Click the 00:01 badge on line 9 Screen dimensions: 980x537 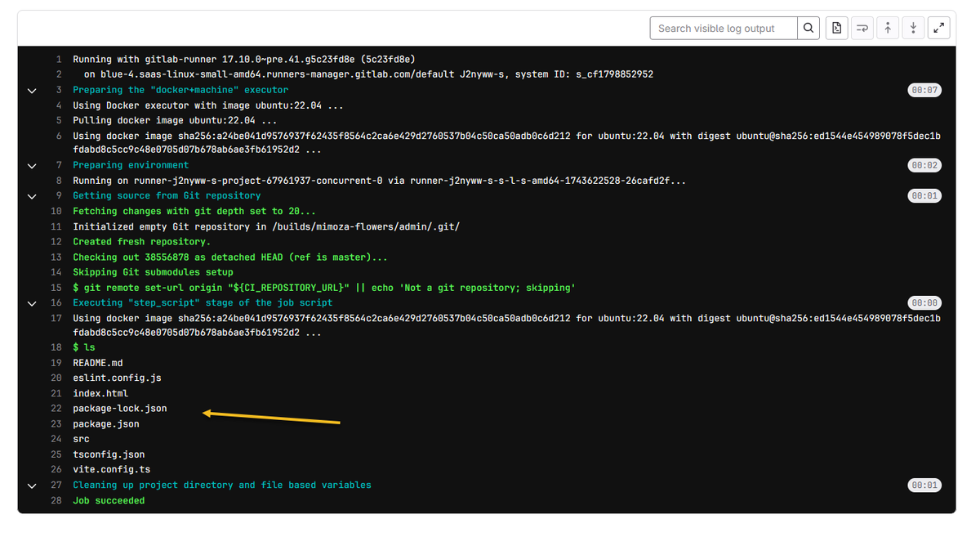click(x=924, y=196)
